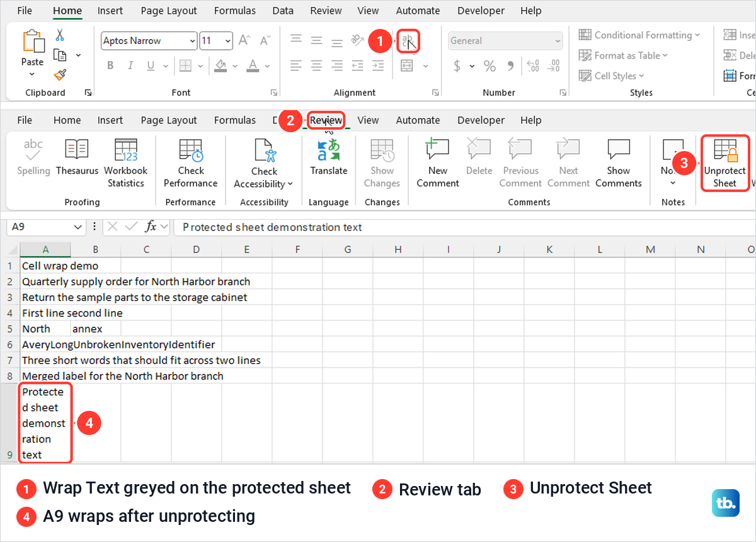The image size is (756, 542).
Task: Toggle Align Left
Action: (x=295, y=65)
